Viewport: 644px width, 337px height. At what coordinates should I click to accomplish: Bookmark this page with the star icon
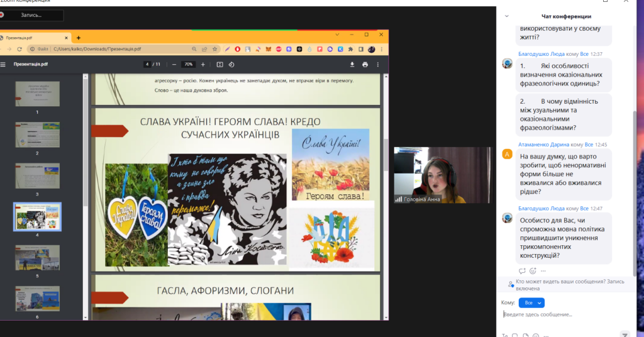pos(215,49)
